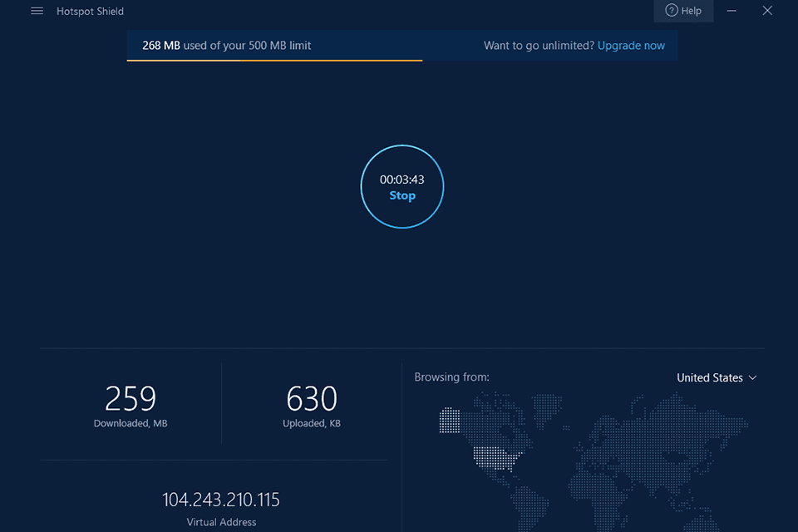Click the chevron beside United States
798x532 pixels.
point(753,377)
